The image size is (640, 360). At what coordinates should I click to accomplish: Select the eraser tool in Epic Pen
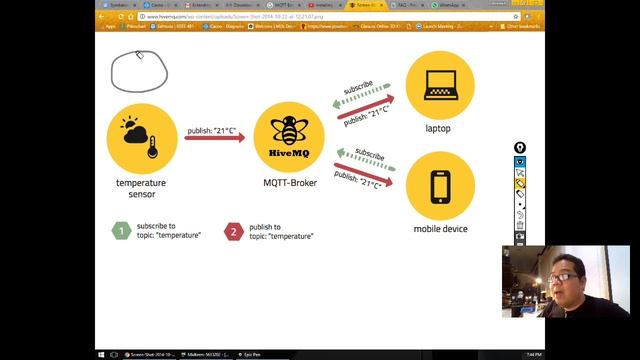[x=520, y=194]
